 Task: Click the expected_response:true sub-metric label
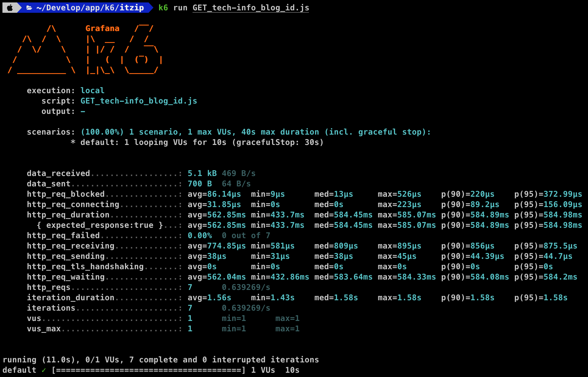click(x=100, y=225)
